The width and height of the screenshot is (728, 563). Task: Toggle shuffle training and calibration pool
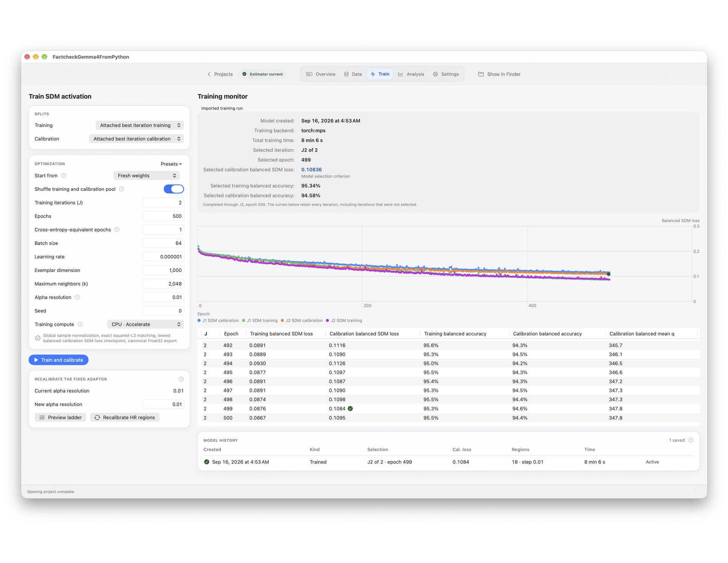(x=174, y=189)
